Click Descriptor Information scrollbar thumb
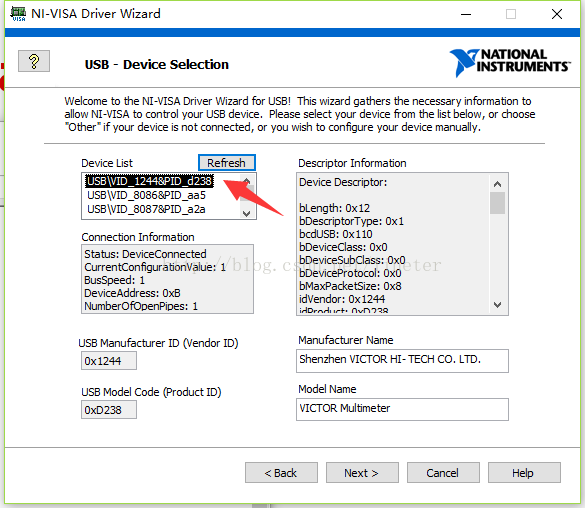This screenshot has width=585, height=508. (497, 203)
